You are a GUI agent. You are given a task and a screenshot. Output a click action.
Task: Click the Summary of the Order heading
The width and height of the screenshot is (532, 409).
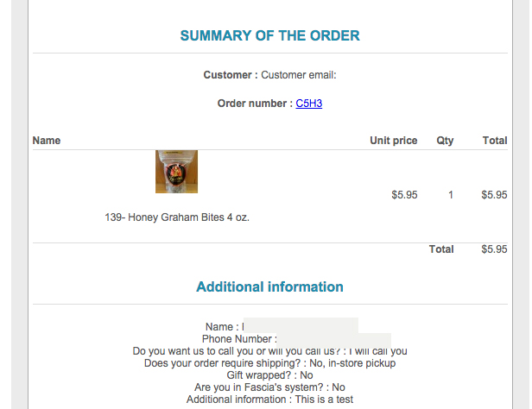(x=269, y=36)
